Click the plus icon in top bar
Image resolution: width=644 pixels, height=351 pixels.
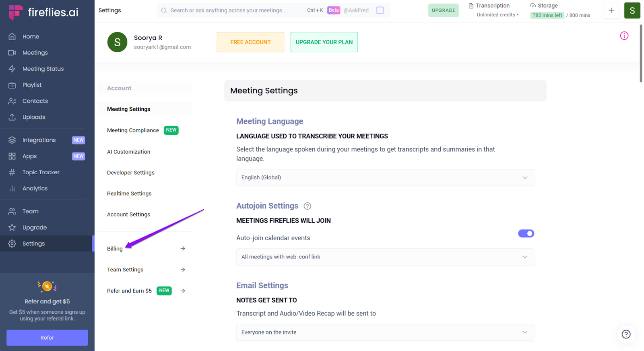click(611, 10)
